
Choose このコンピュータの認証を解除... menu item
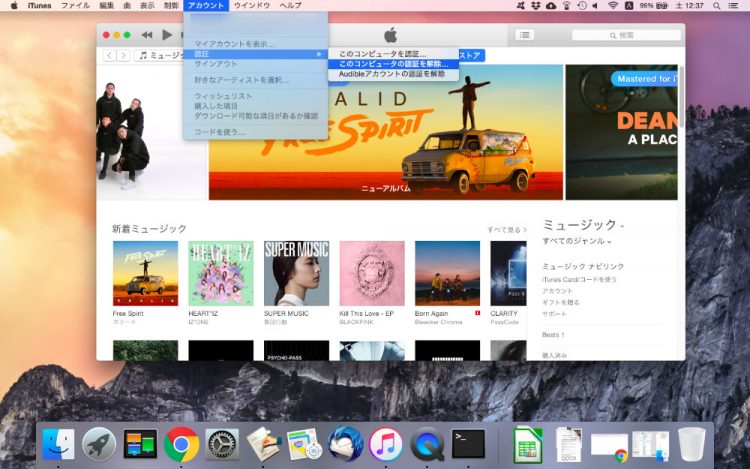point(393,64)
